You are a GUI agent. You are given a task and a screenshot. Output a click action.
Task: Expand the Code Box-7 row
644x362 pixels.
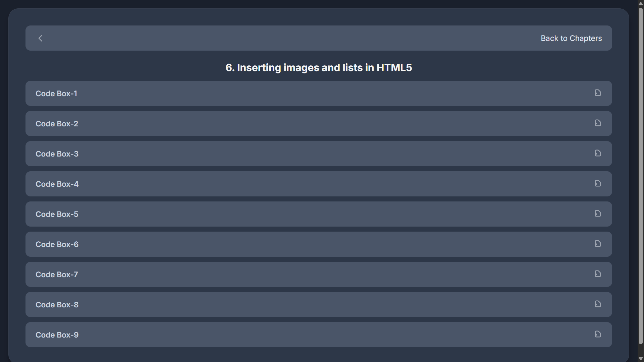pyautogui.click(x=302, y=275)
